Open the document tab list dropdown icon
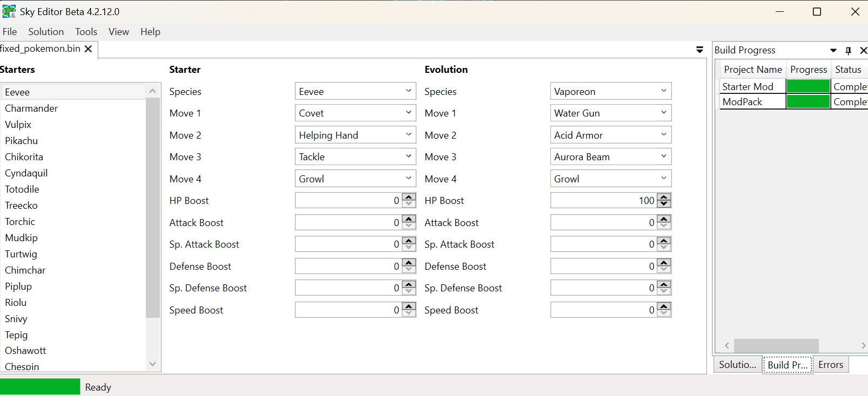 click(699, 50)
